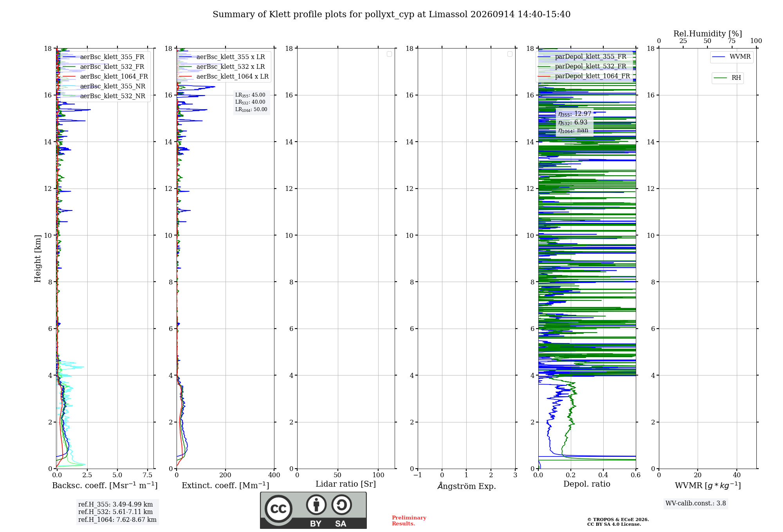The width and height of the screenshot is (783, 532).
Task: Click the attribution BY person icon
Action: [x=316, y=505]
